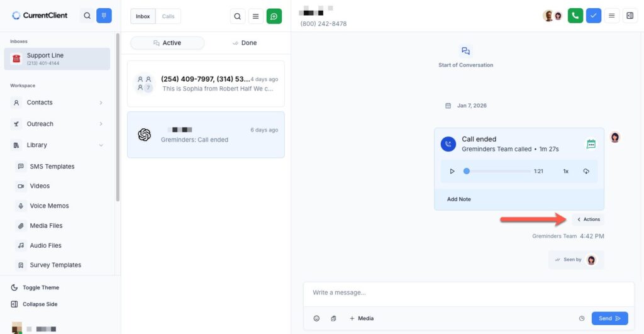Switch to the Calls tab

click(168, 16)
